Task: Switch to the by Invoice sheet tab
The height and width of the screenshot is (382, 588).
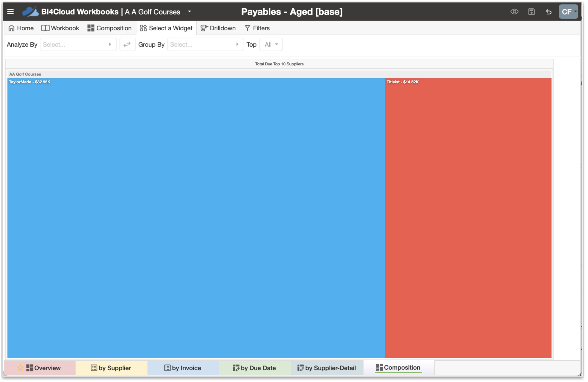Action: [x=183, y=367]
